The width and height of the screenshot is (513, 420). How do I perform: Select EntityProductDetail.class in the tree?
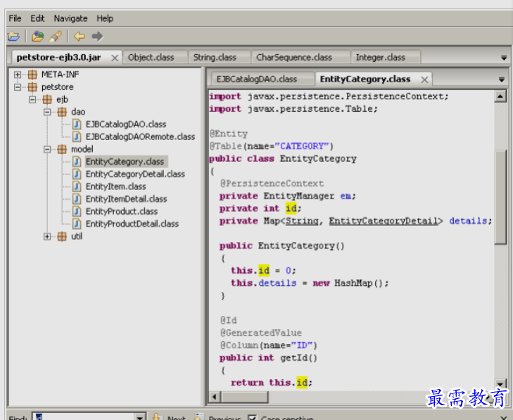(x=132, y=224)
